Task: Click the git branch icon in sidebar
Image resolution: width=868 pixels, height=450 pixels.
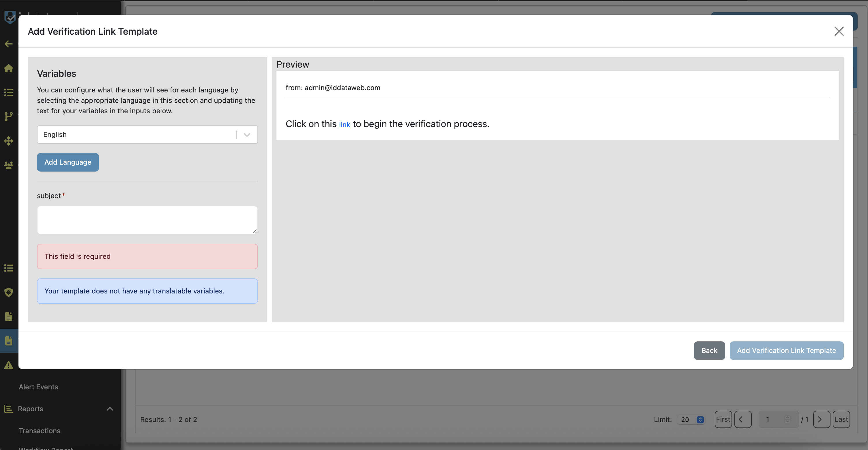Action: click(9, 116)
